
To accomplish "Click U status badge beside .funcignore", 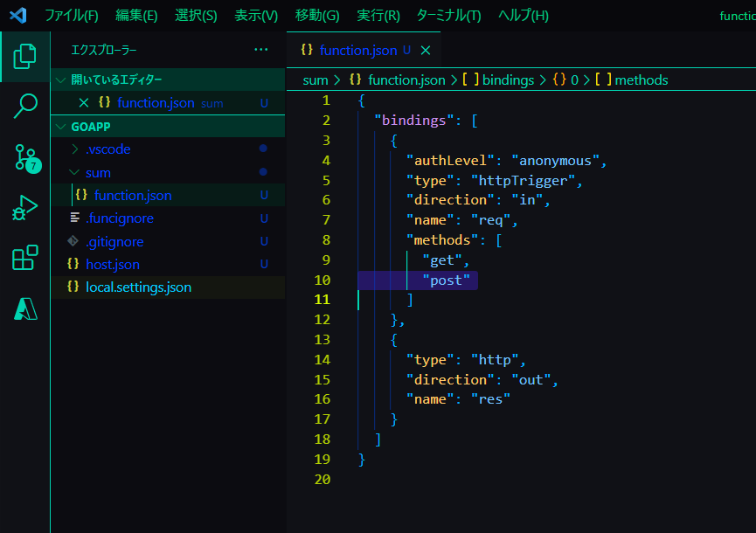I will tap(264, 218).
